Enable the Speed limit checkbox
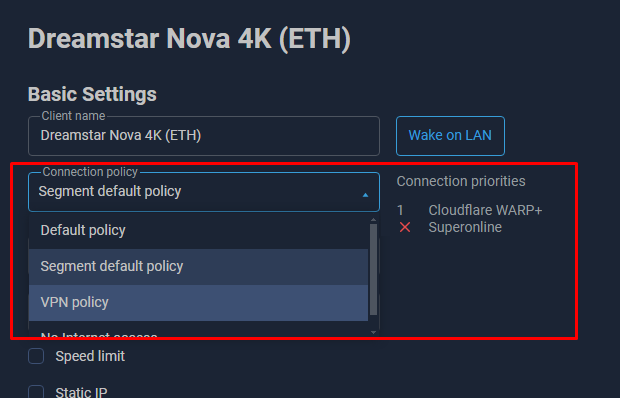The image size is (620, 398). pyautogui.click(x=36, y=356)
